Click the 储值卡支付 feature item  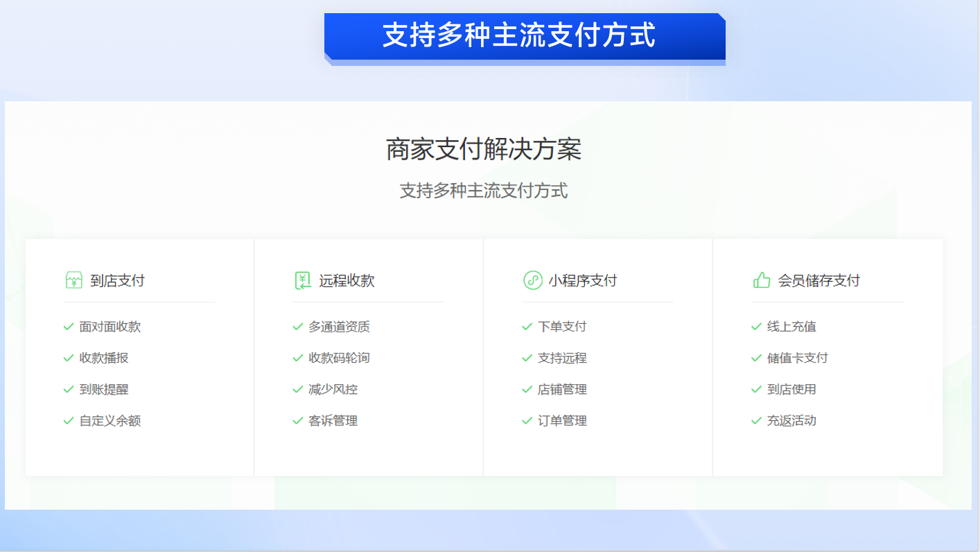(798, 359)
